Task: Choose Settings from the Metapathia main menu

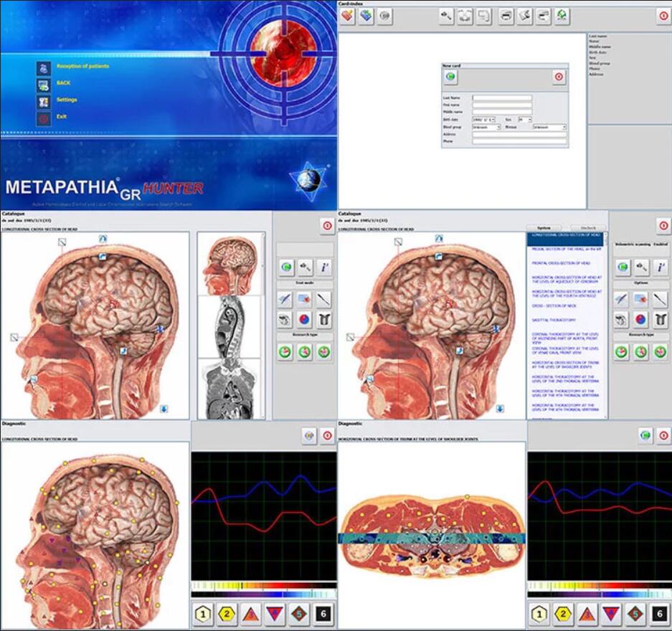Action: pyautogui.click(x=68, y=100)
